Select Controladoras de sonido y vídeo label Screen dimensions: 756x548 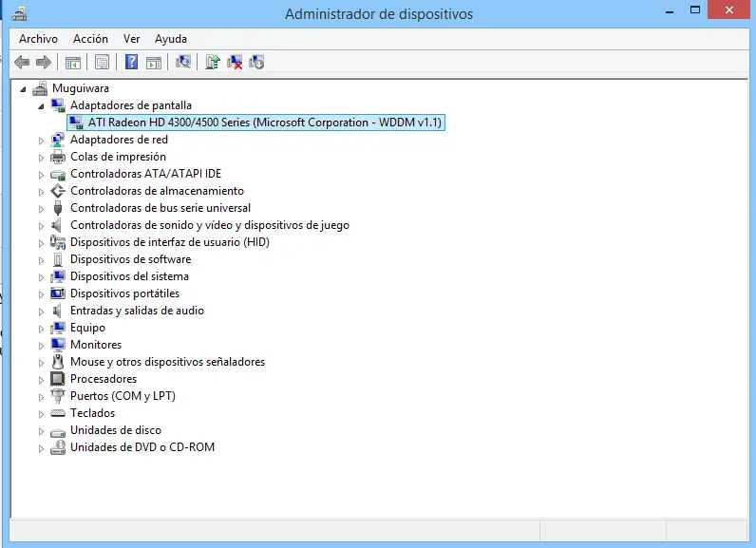tap(210, 225)
